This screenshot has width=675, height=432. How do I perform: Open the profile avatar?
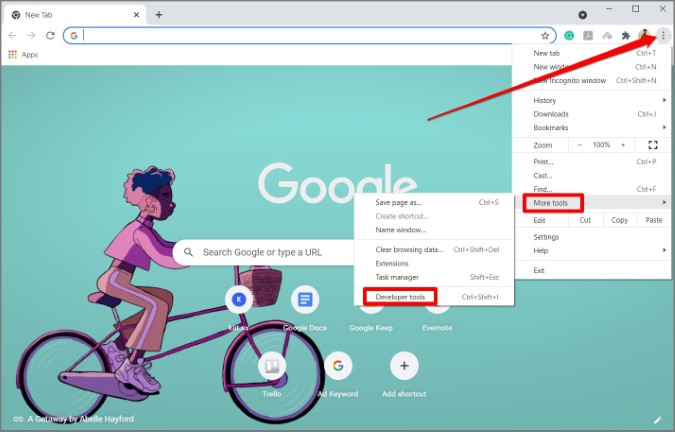[644, 36]
